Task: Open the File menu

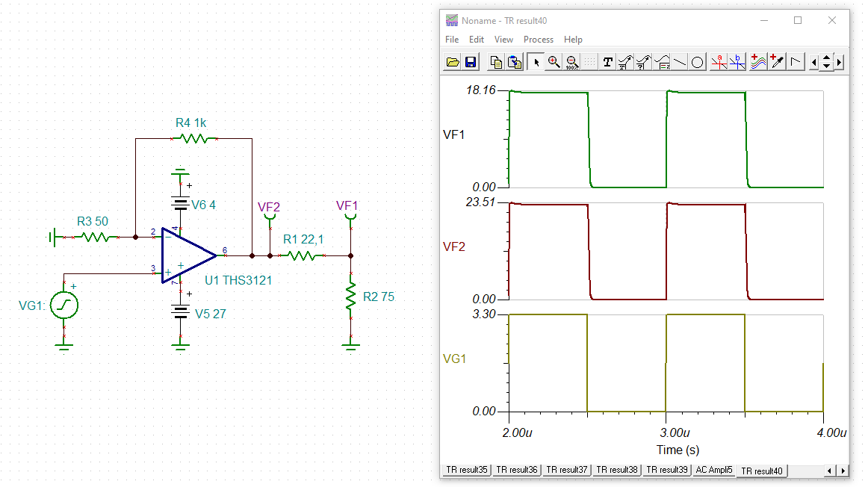Action: tap(452, 40)
